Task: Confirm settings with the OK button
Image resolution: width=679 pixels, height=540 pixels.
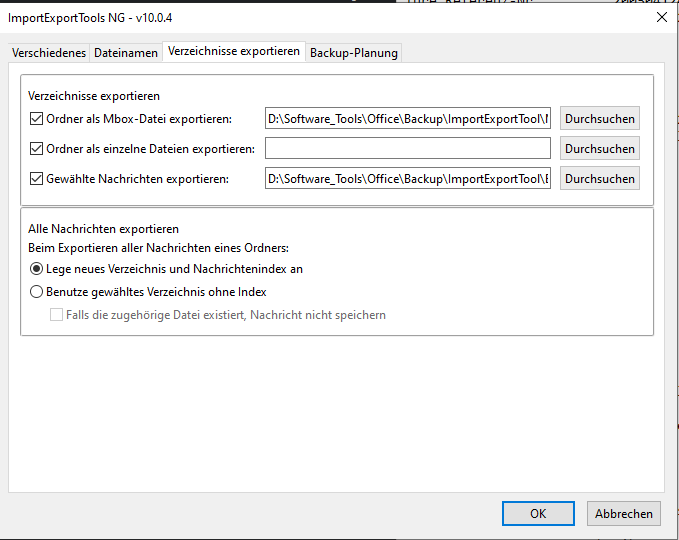Action: pyautogui.click(x=538, y=513)
